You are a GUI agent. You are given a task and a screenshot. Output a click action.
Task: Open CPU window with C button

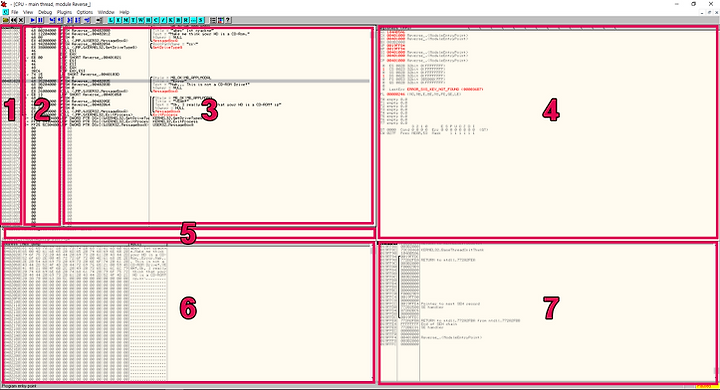pyautogui.click(x=155, y=20)
